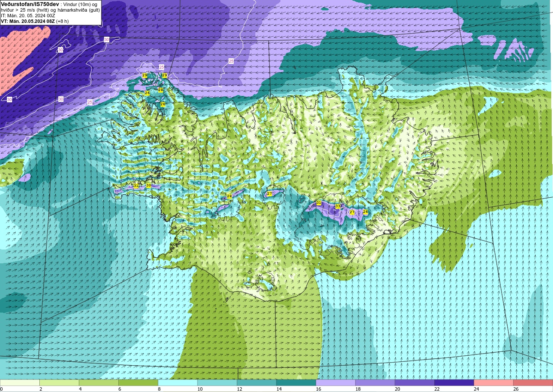Viewport: 553px width, 392px height.
Task: Select the 2–4 m/s light yellow-green legend swatch
Action: [x=59, y=383]
